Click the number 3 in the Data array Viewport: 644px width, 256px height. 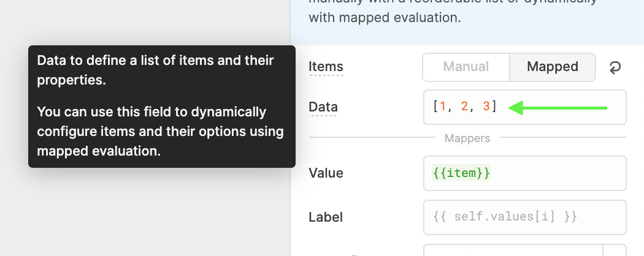(486, 107)
